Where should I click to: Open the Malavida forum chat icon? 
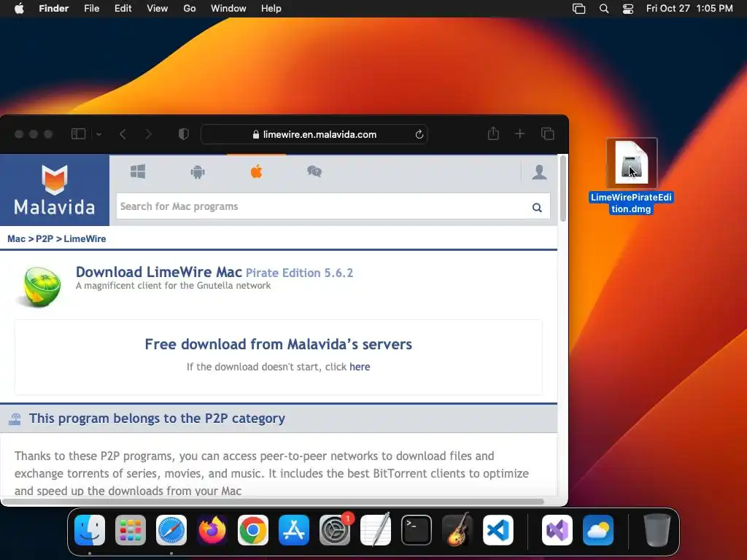point(314,171)
